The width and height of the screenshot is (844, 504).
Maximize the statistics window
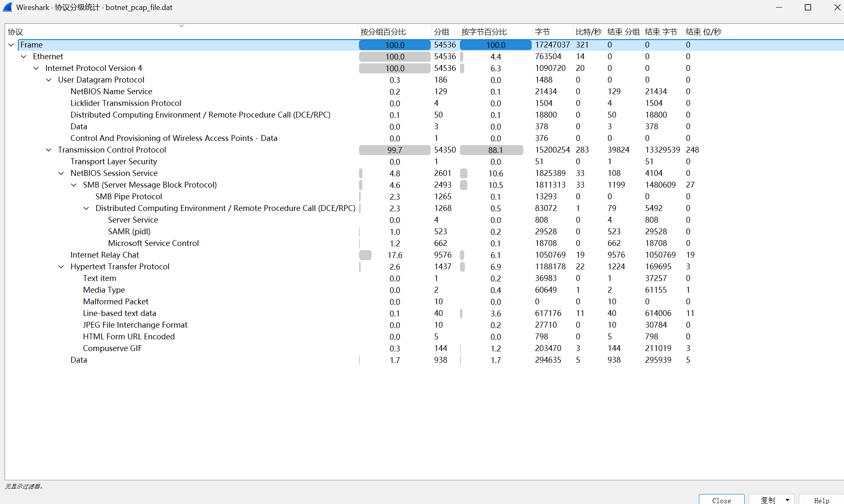(808, 8)
